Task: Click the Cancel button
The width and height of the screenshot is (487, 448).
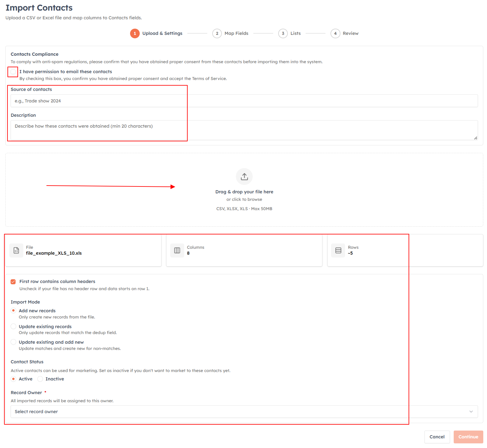Action: [x=437, y=437]
